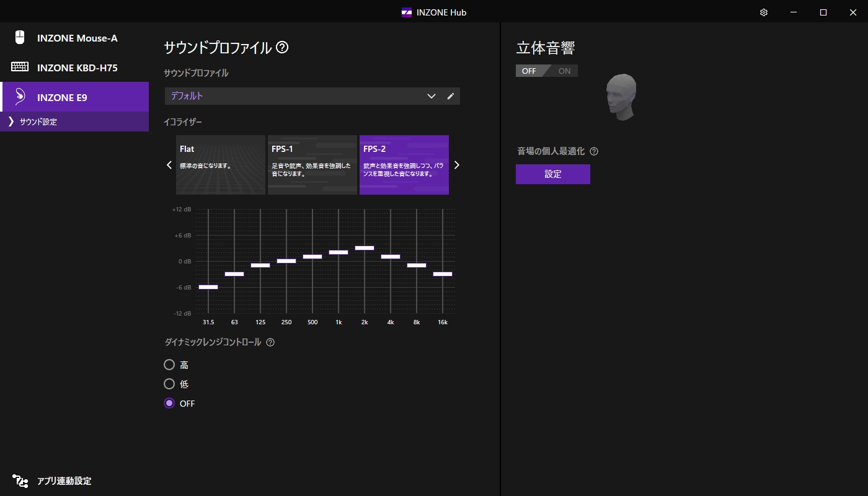The height and width of the screenshot is (496, 868).
Task: Maximize the INZONE Hub window
Action: click(x=823, y=12)
